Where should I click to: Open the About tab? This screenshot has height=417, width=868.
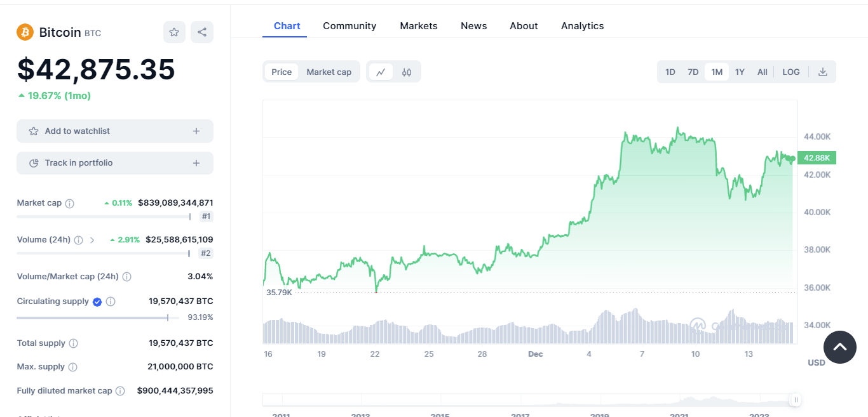click(524, 26)
